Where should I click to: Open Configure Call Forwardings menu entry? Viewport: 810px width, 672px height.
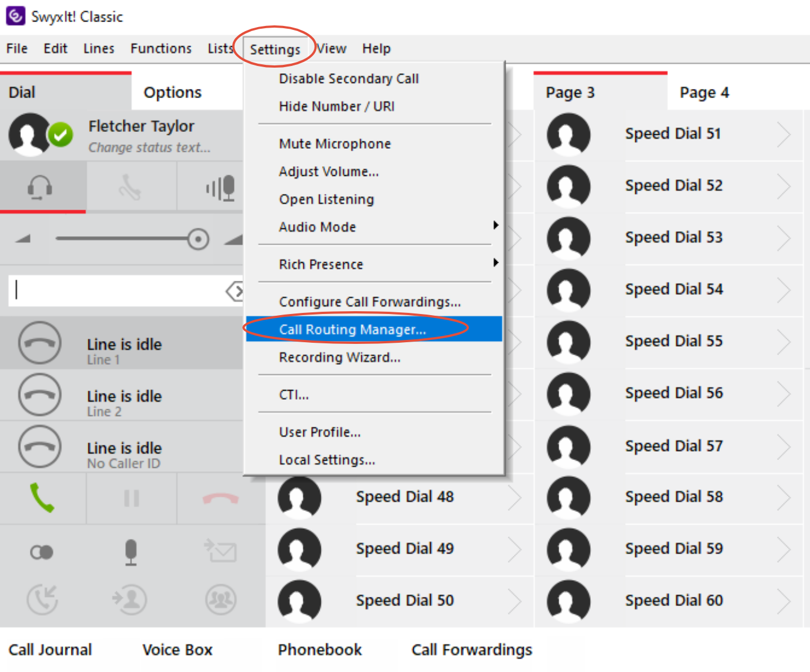pos(374,302)
